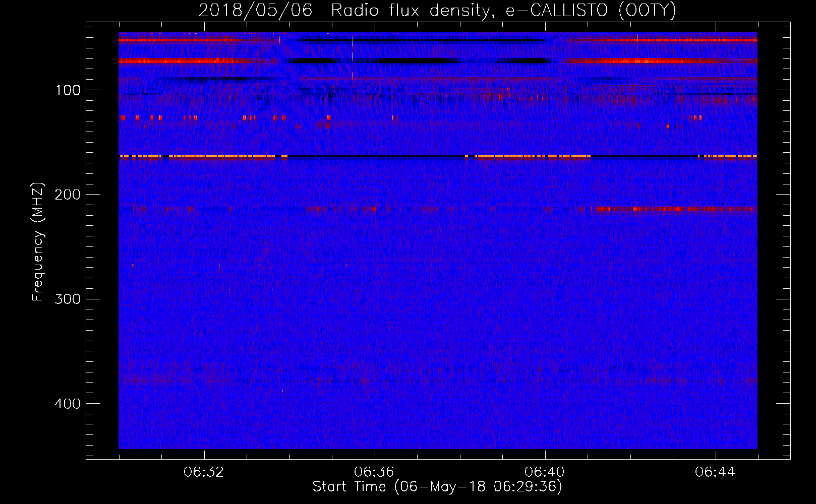Viewport: 816px width, 504px height.
Task: Click the "06:44" time tick label
Action: coord(715,472)
